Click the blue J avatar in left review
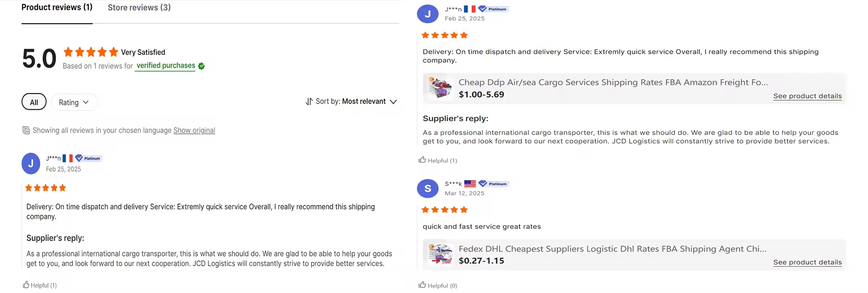This screenshot has height=293, width=868. [x=31, y=163]
